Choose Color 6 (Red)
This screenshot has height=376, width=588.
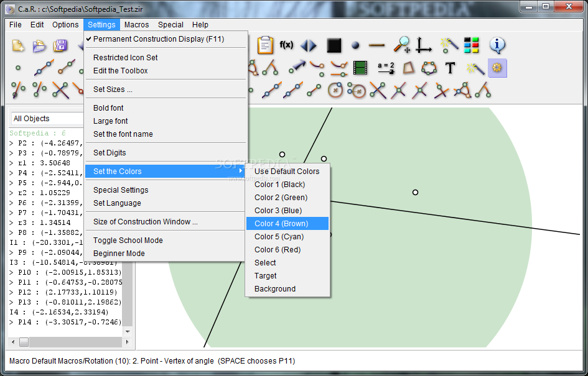(287, 250)
